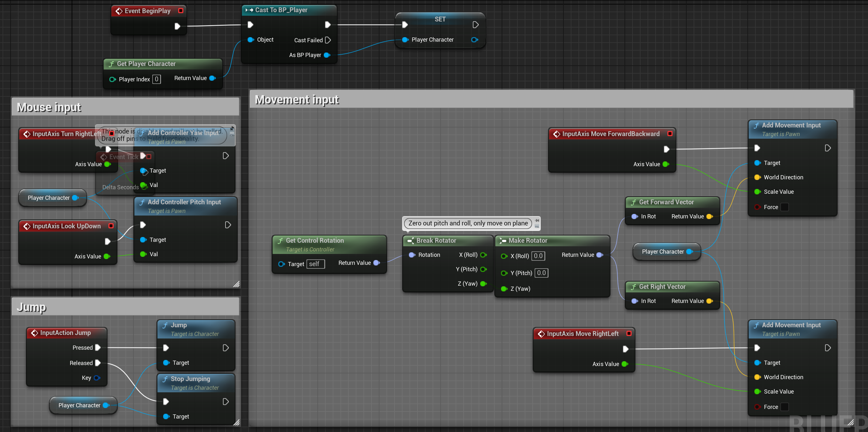
Task: Click the cast icon on Cast To BP_Player
Action: click(249, 10)
